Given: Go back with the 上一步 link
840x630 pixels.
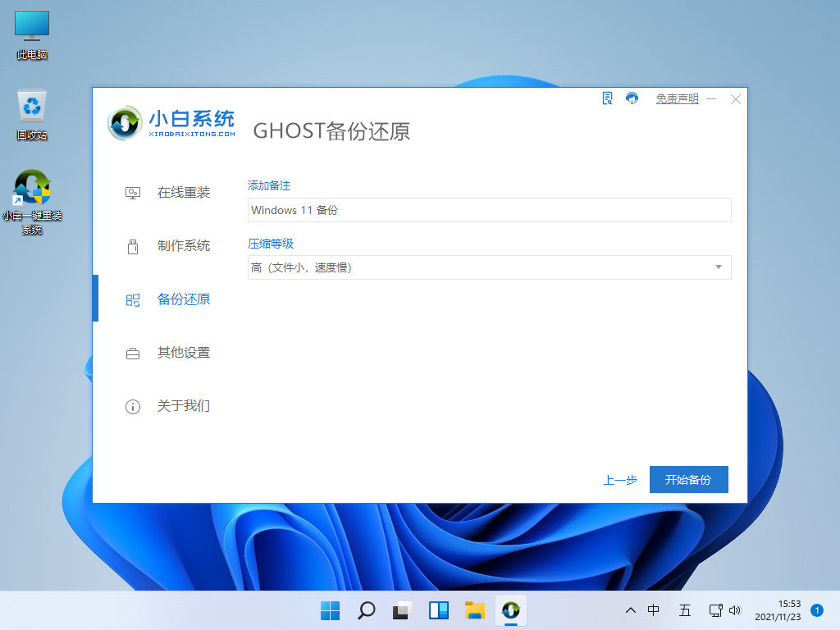Looking at the screenshot, I should tap(620, 480).
